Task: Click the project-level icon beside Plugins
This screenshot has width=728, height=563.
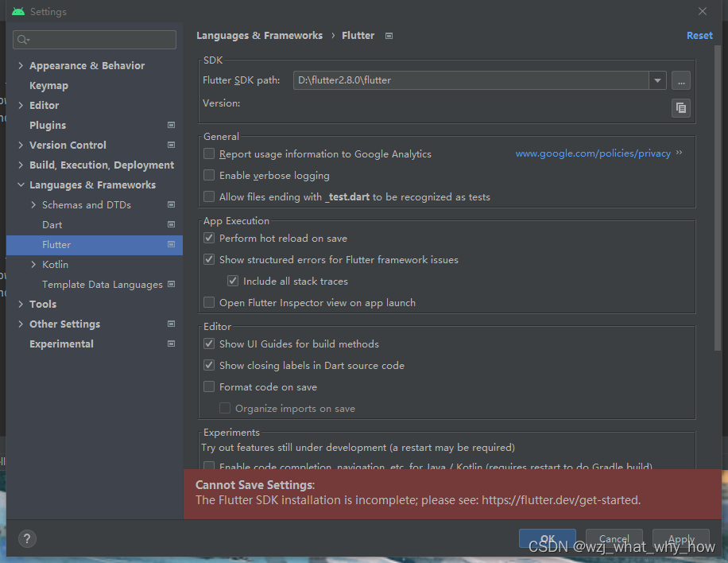Action: click(172, 125)
